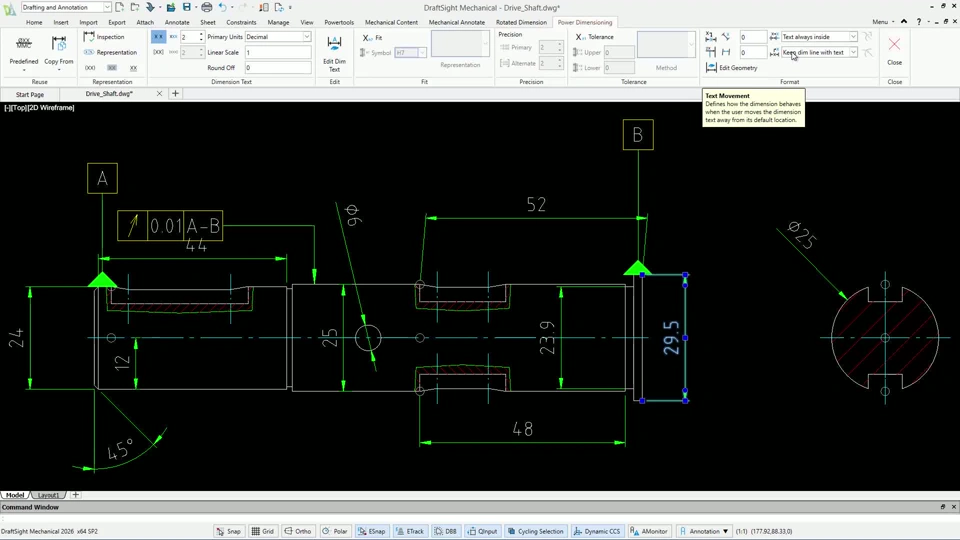Toggle Grid display in status bar
This screenshot has height=540, width=960.
(263, 531)
